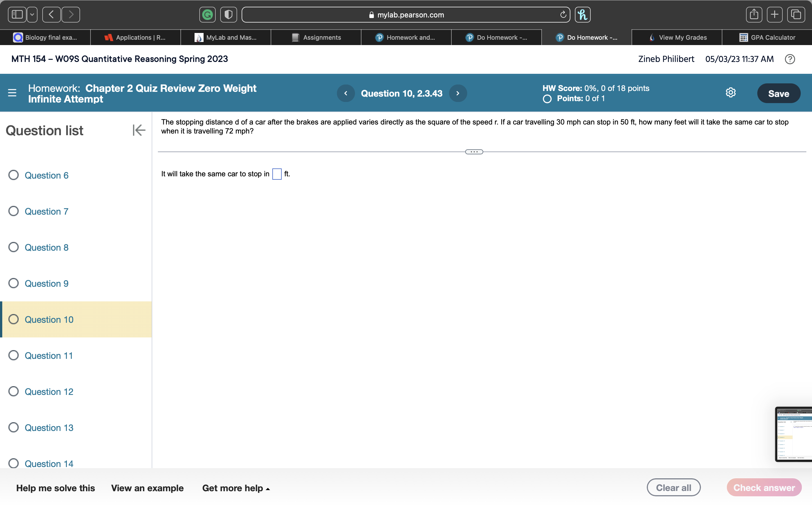Click the previous question arrow icon
Screen dimensions: 812x507
pos(346,93)
